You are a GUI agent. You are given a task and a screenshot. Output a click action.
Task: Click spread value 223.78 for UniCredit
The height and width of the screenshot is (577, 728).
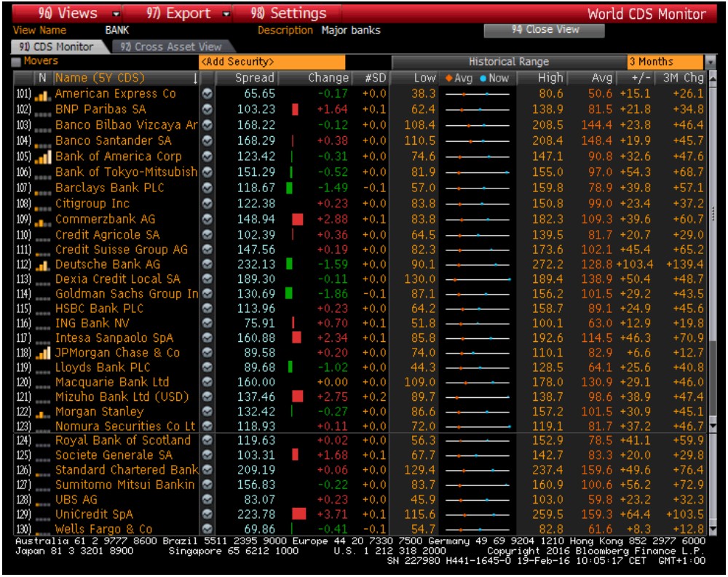(x=256, y=515)
